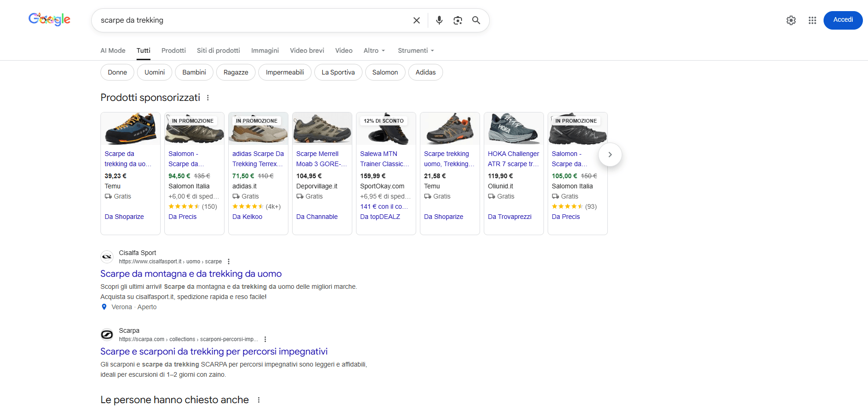The height and width of the screenshot is (411, 868).
Task: Click the 4k+ reviews star rating
Action: pyautogui.click(x=256, y=206)
